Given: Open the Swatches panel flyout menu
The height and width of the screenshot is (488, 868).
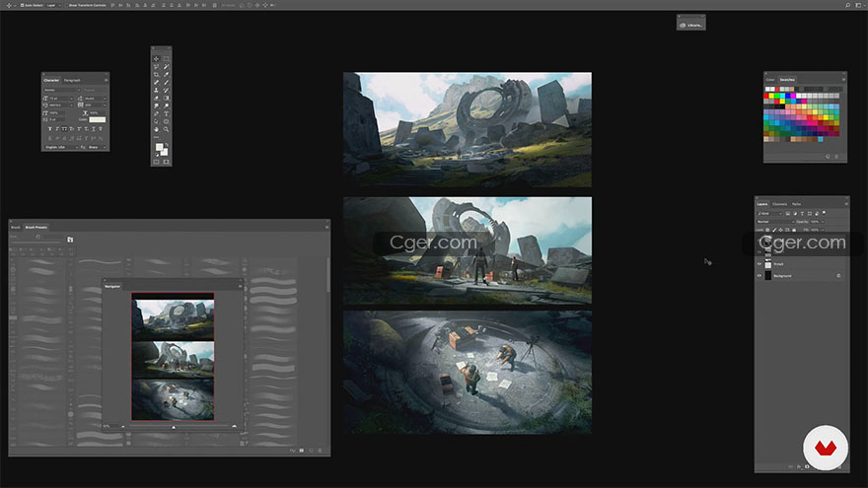Looking at the screenshot, I should pyautogui.click(x=843, y=79).
